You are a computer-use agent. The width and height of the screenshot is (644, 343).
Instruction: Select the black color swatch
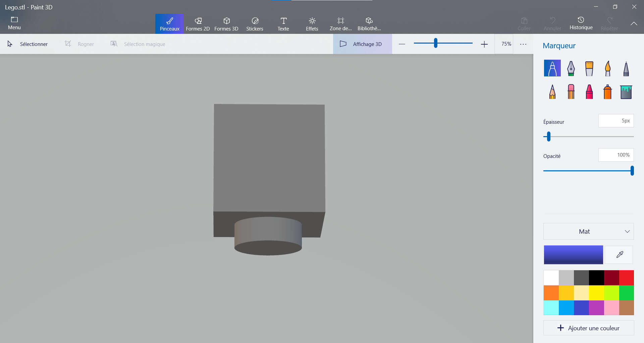coord(596,278)
